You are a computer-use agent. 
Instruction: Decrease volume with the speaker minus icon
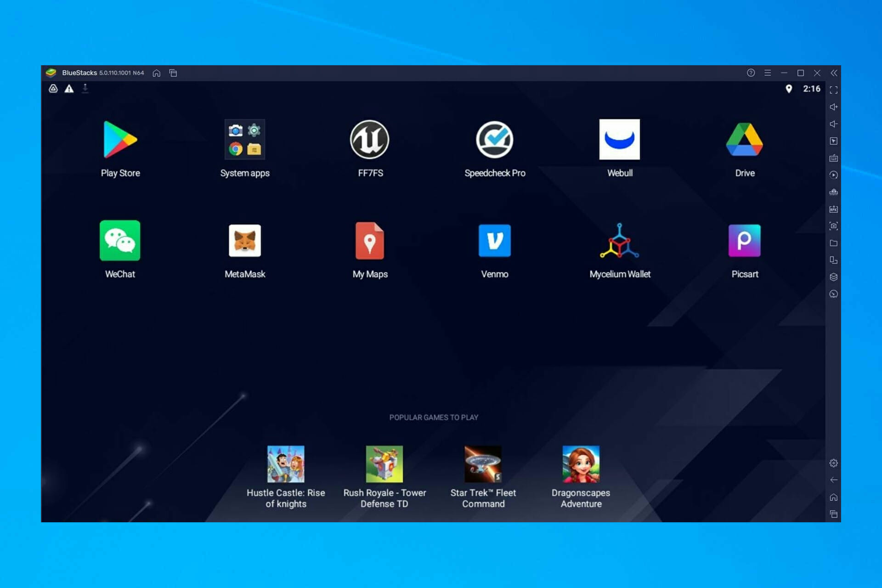pos(834,124)
